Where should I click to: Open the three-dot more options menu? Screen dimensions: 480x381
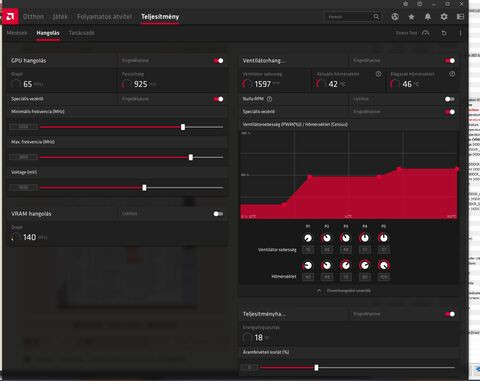460,33
